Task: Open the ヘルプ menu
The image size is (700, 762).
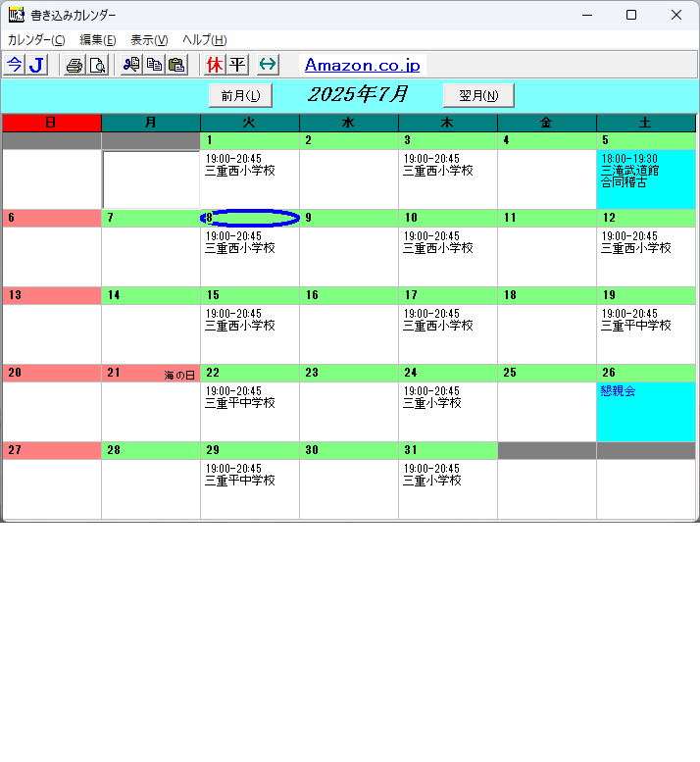Action: click(x=204, y=40)
